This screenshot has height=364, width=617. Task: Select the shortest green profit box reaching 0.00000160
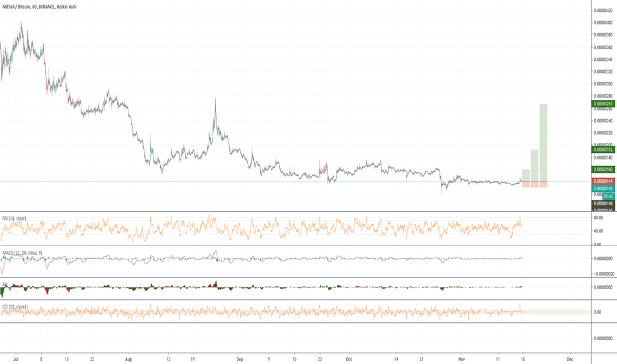point(526,175)
